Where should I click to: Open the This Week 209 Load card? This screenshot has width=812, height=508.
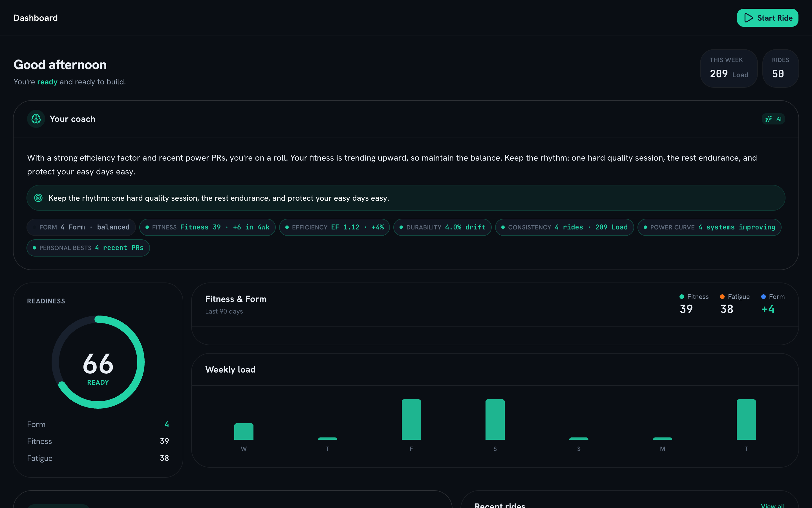coord(729,69)
